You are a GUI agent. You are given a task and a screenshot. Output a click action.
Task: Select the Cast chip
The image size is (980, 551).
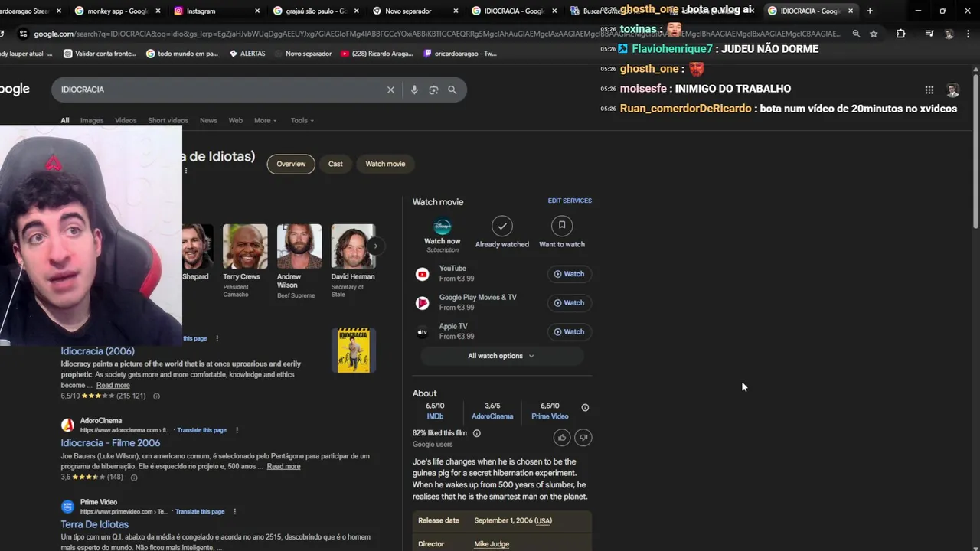pos(335,164)
